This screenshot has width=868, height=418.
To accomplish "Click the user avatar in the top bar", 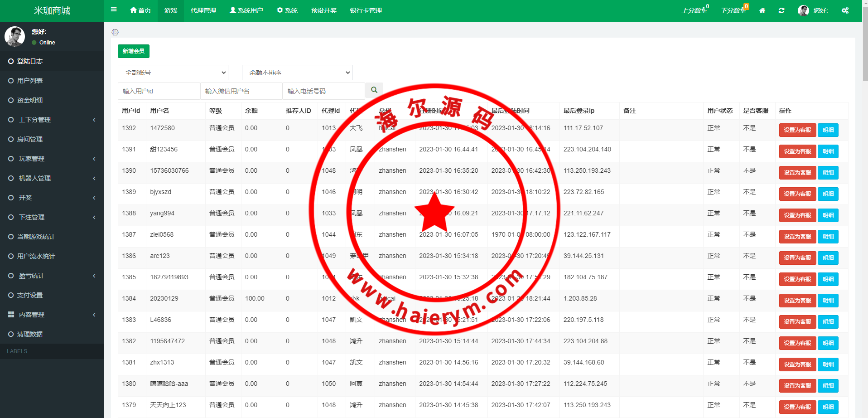I will click(803, 10).
